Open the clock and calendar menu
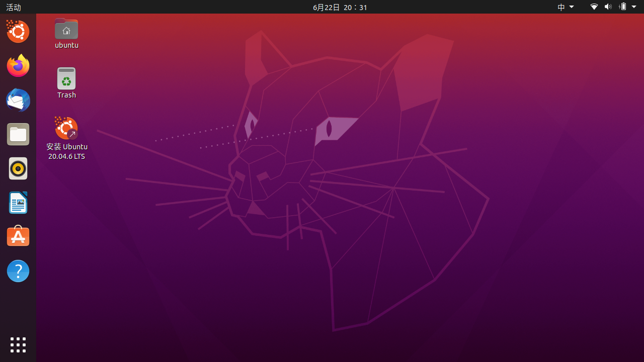Viewport: 644px width, 362px height. pyautogui.click(x=340, y=7)
